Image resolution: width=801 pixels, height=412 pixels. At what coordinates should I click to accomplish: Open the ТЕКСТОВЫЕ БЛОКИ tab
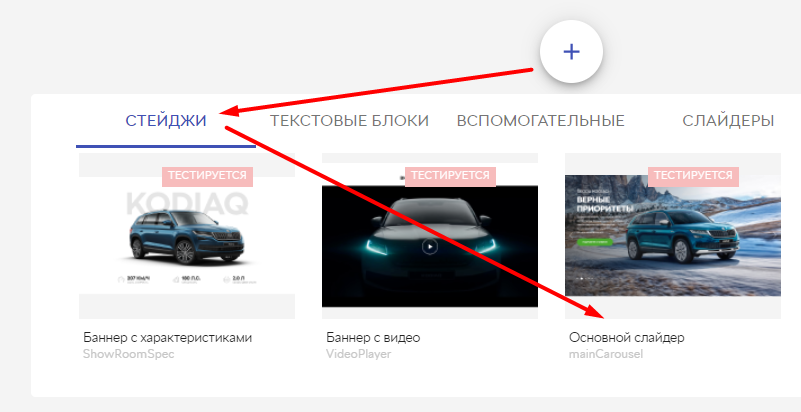coord(349,121)
